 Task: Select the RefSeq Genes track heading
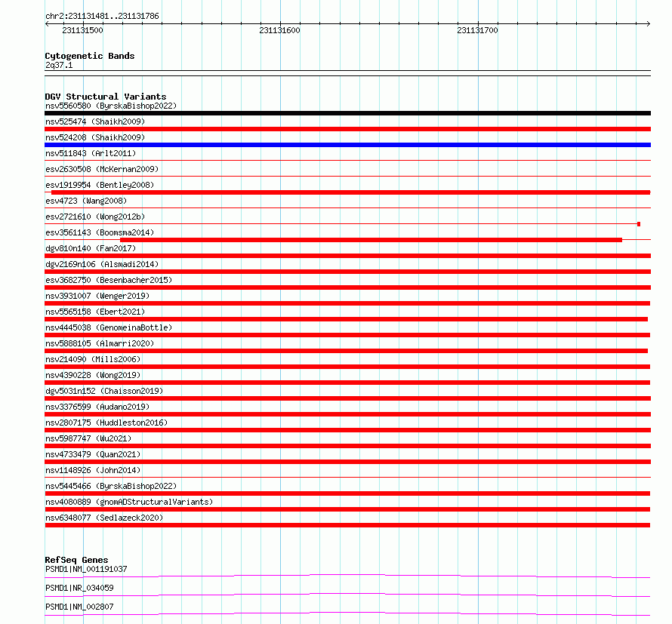pos(76,560)
